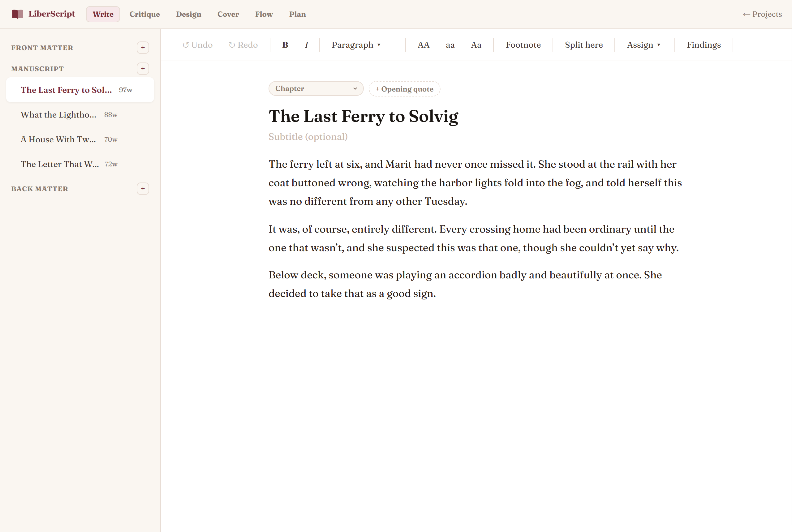Apply lowercase aa text case
Viewport: 792px width, 532px height.
[450, 45]
